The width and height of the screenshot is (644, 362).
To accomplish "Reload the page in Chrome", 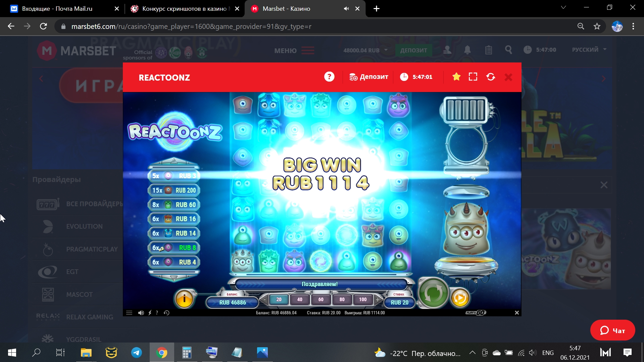I will click(43, 26).
